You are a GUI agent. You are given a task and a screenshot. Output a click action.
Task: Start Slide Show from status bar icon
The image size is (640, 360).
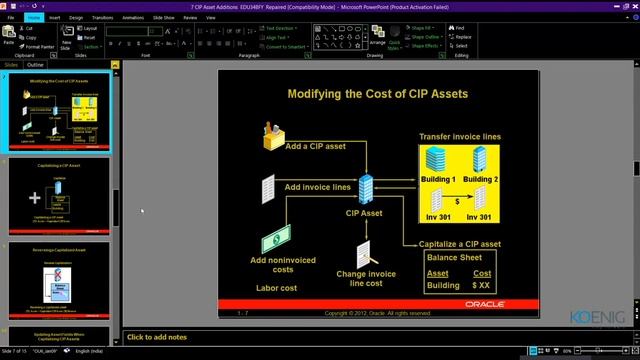tap(556, 351)
